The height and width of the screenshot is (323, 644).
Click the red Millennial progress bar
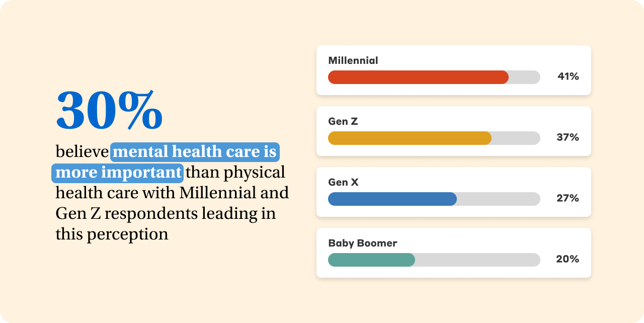pyautogui.click(x=418, y=77)
